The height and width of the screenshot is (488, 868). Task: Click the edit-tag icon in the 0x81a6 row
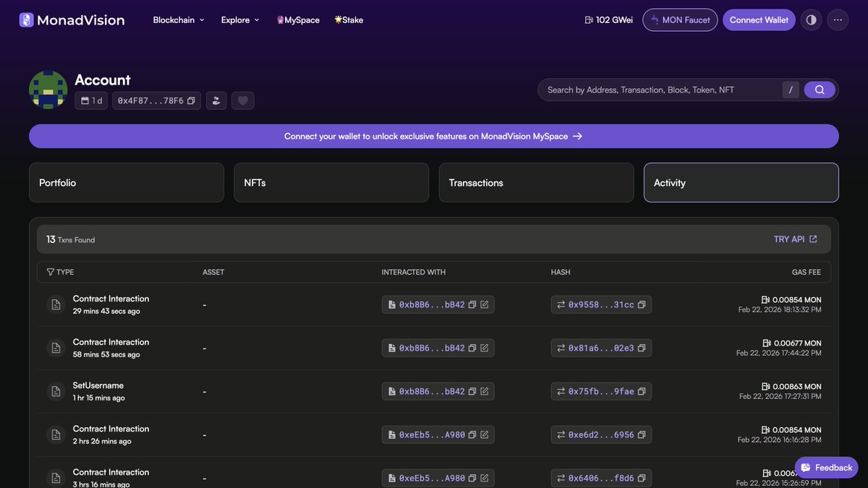[485, 348]
